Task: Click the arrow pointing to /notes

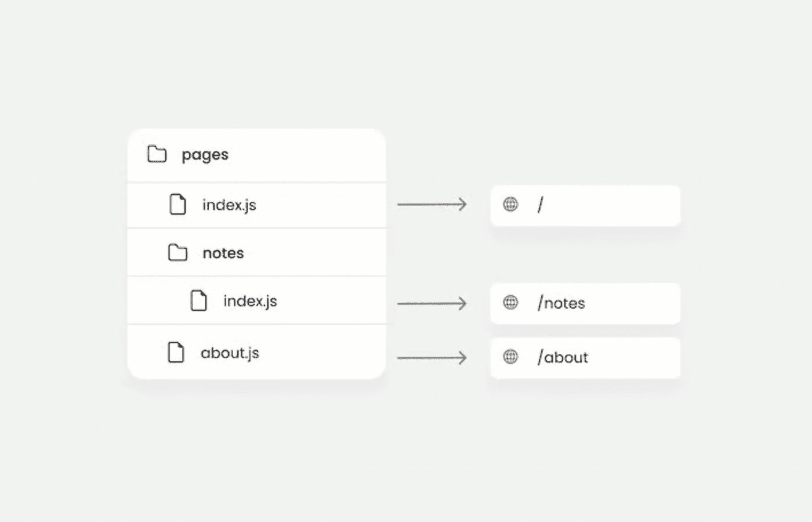Action: 432,303
